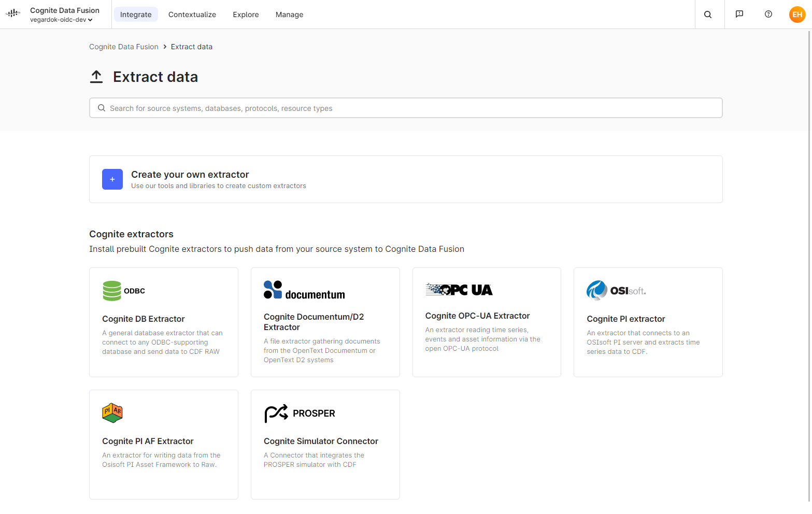This screenshot has width=812, height=514.
Task: Click the breadcrumb chevron separator
Action: 165,47
